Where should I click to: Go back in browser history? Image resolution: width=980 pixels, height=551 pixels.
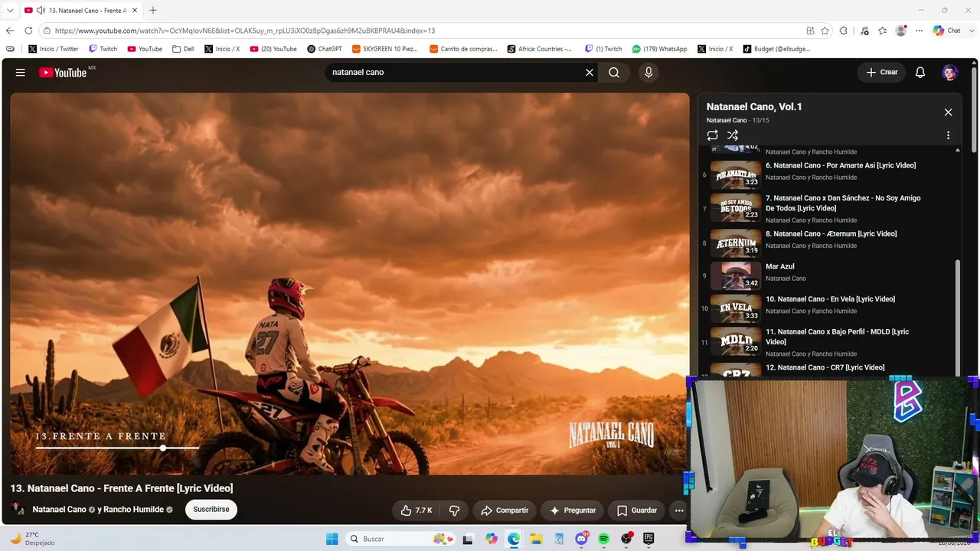10,31
